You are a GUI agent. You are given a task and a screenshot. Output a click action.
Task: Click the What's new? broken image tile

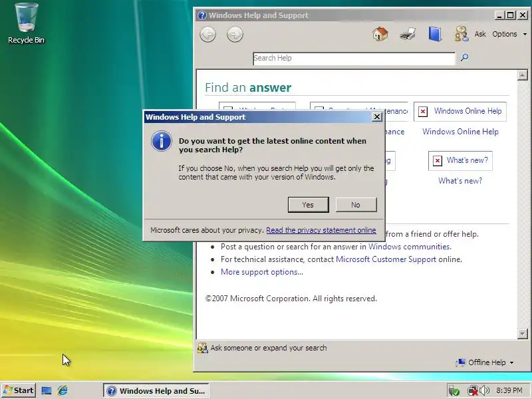[460, 160]
